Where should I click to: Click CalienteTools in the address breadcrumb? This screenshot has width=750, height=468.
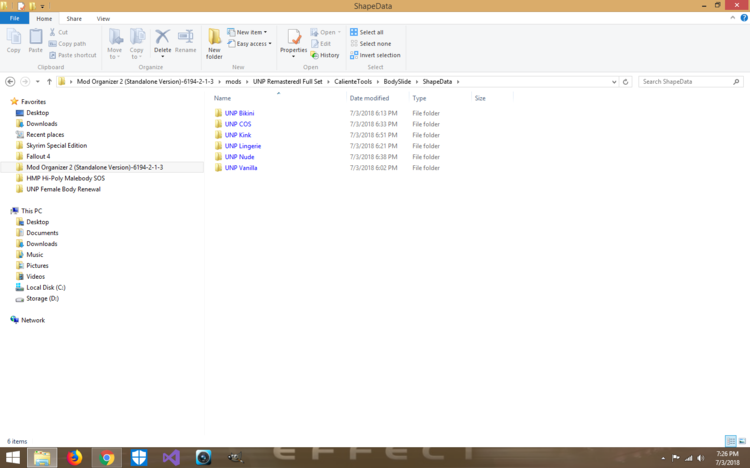(353, 82)
